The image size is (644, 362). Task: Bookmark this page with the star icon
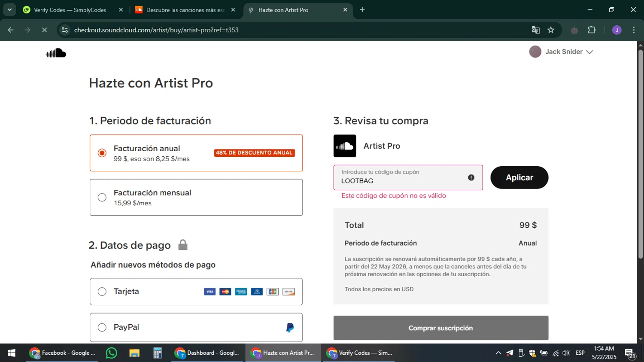click(x=551, y=30)
